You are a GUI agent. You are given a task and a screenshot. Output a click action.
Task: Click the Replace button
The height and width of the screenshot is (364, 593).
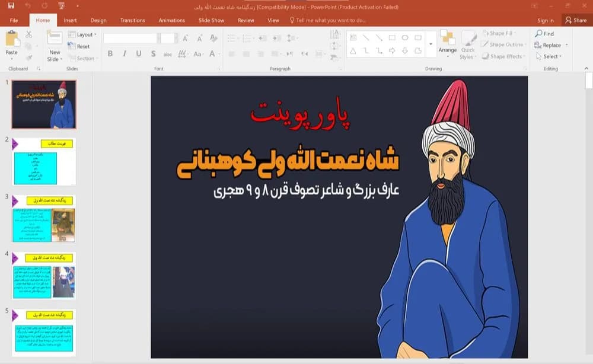tap(547, 45)
